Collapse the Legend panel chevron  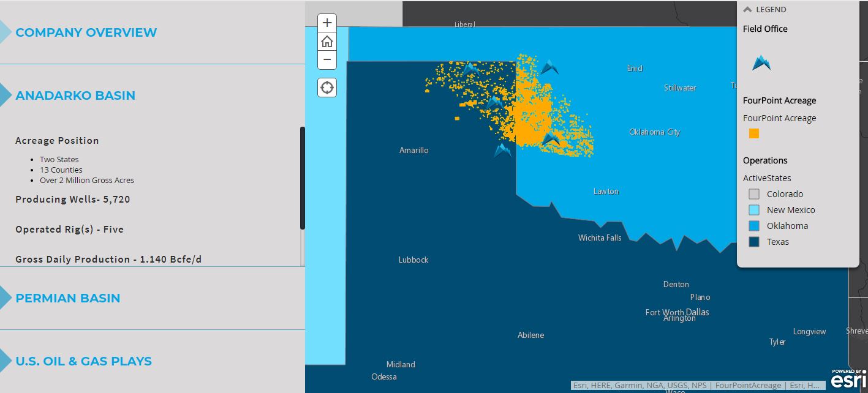pos(747,10)
